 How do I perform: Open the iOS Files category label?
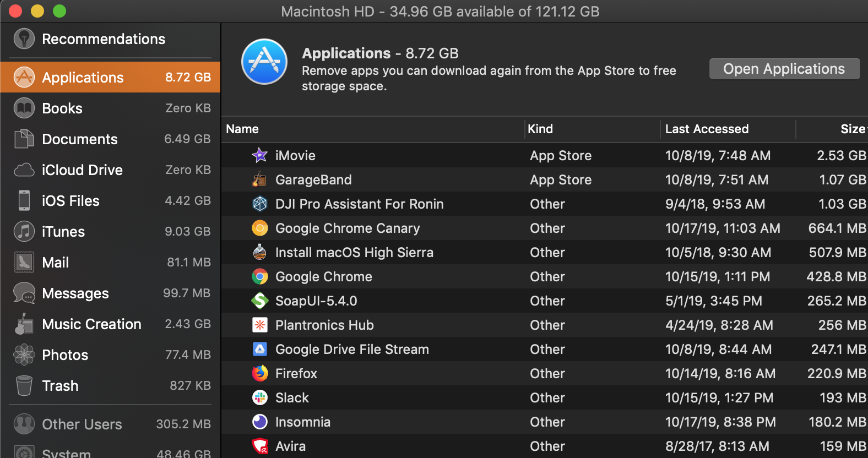tap(70, 201)
